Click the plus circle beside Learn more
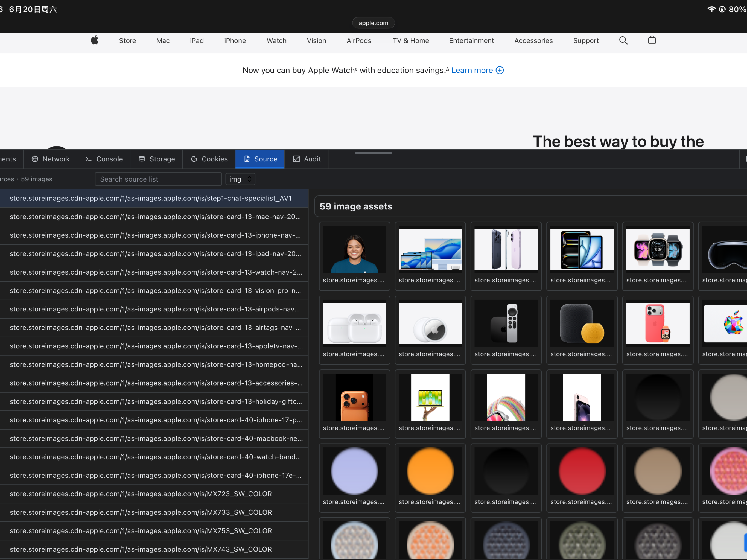This screenshot has width=747, height=560. tap(500, 70)
